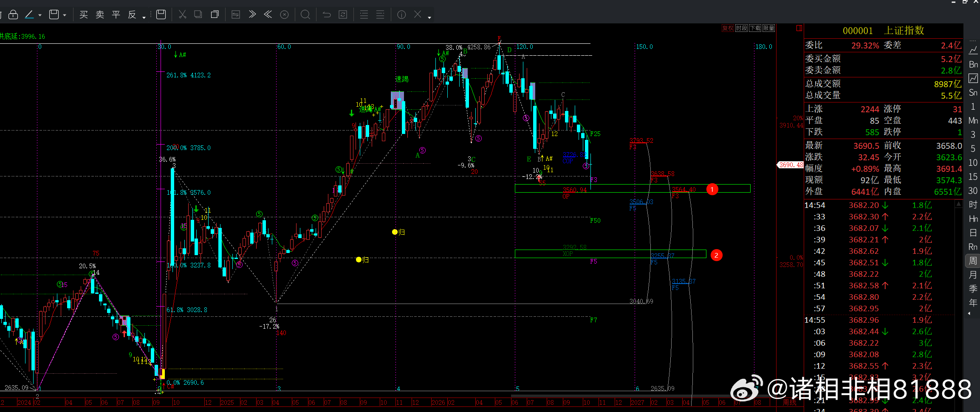980x412 pixels.
Task: Select the 周 weekly period tab
Action: pos(973,261)
